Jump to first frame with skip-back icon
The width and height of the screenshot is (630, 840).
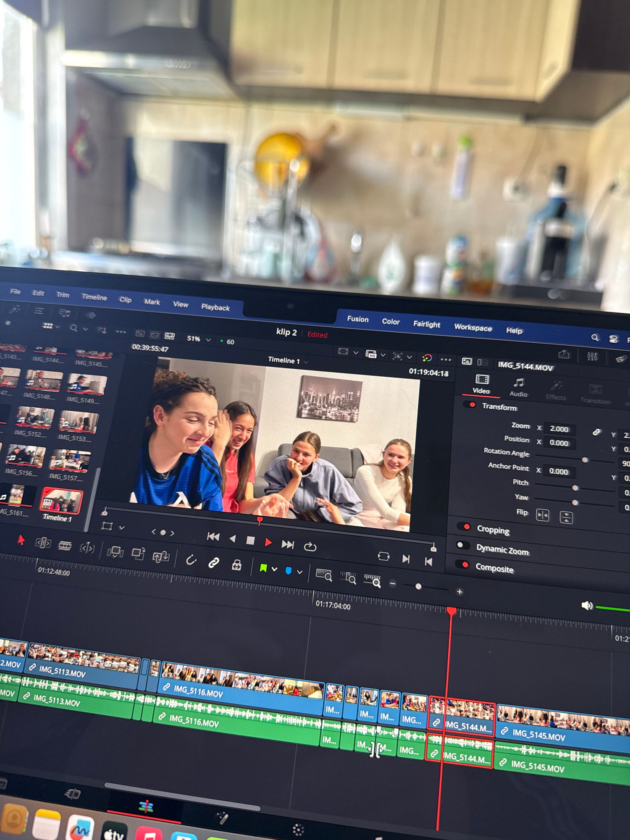click(213, 536)
